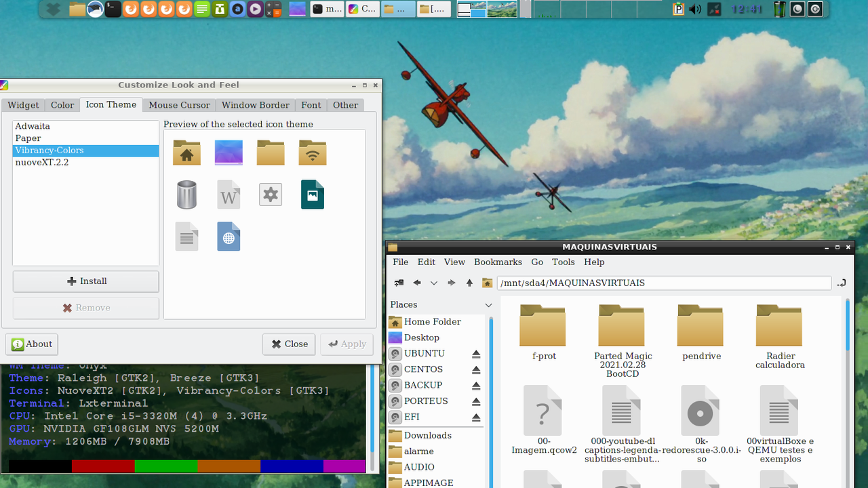The height and width of the screenshot is (488, 868).
Task: Select the f-prot folder
Action: click(544, 332)
